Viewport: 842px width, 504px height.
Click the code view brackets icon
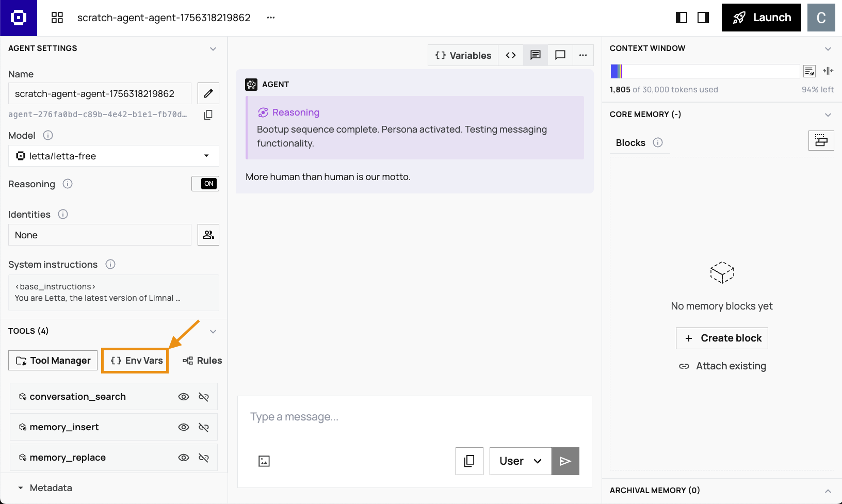click(x=511, y=55)
